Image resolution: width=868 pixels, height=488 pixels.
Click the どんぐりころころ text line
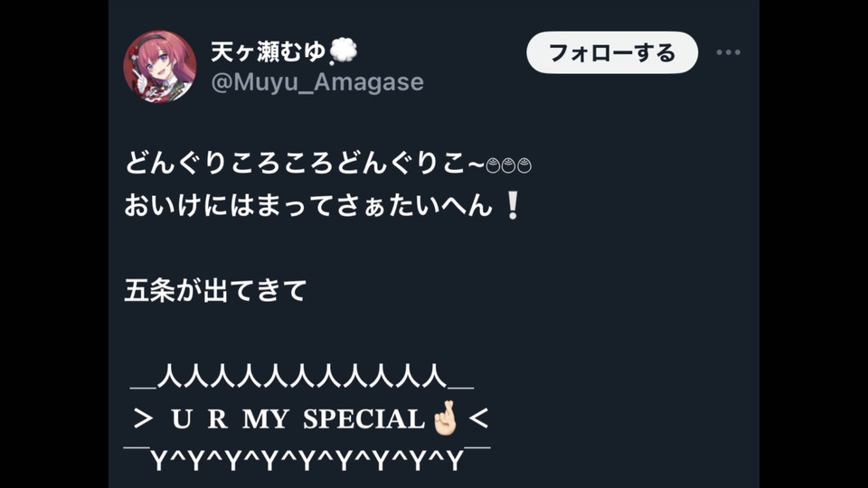click(x=327, y=164)
